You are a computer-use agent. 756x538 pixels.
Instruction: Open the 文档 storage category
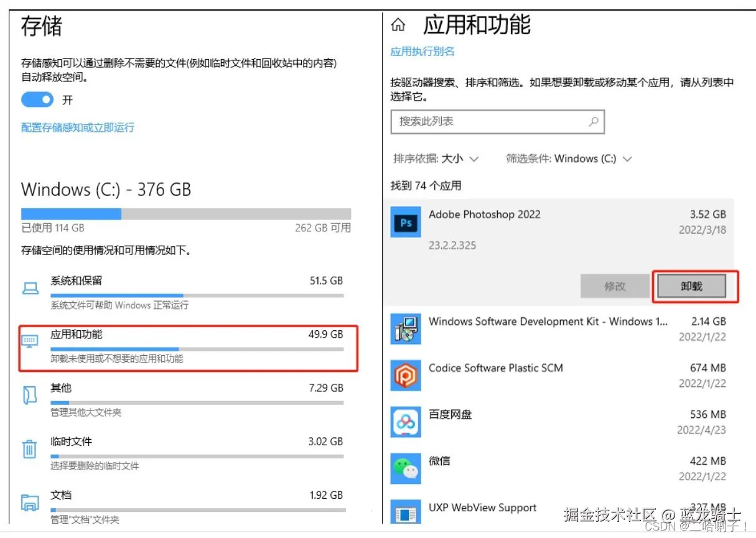tap(186, 506)
